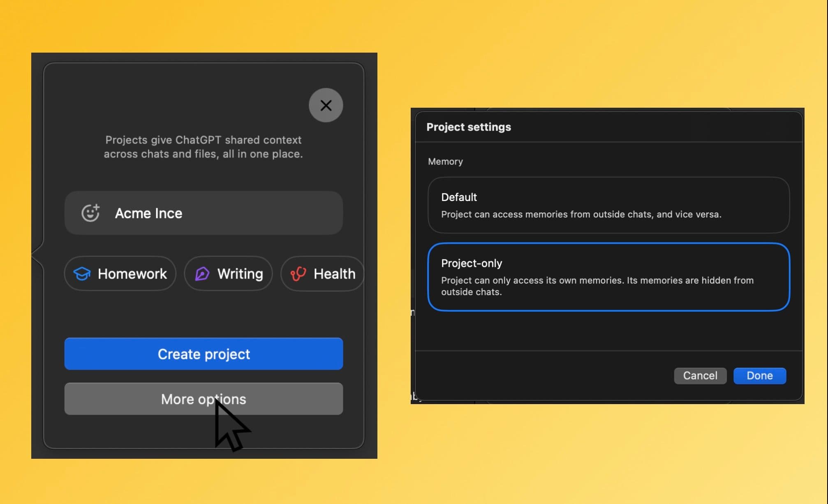
Task: Select the Writing category chip
Action: [x=228, y=274]
